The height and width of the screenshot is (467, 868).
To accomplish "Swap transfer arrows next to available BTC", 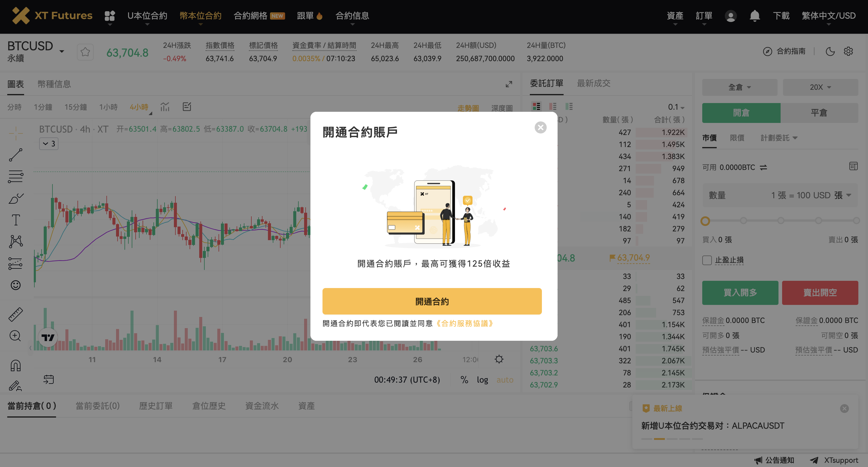I will point(763,167).
